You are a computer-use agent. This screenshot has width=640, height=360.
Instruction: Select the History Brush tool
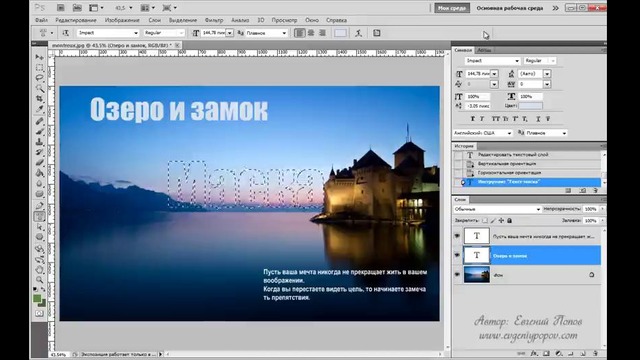pyautogui.click(x=39, y=152)
